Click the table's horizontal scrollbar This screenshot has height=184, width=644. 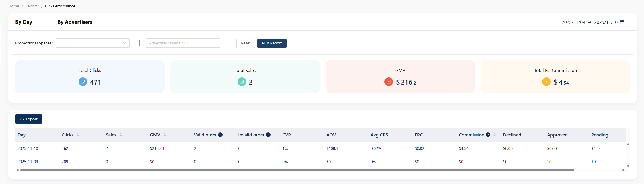297,170
